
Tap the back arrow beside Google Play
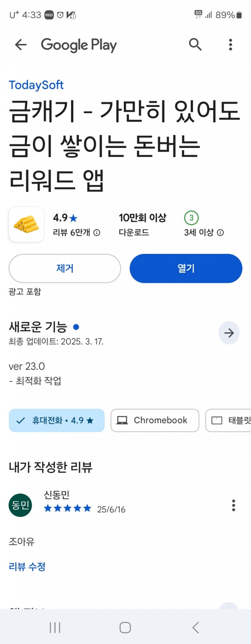(20, 45)
